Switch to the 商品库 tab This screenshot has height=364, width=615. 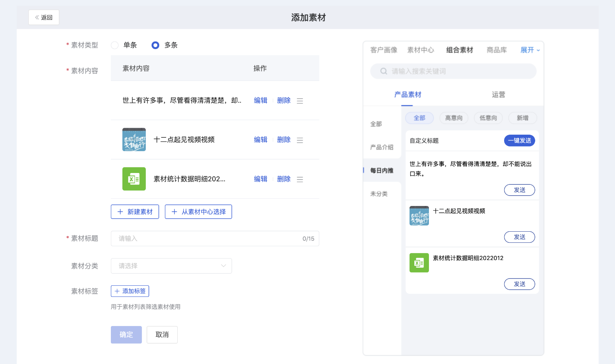(496, 50)
